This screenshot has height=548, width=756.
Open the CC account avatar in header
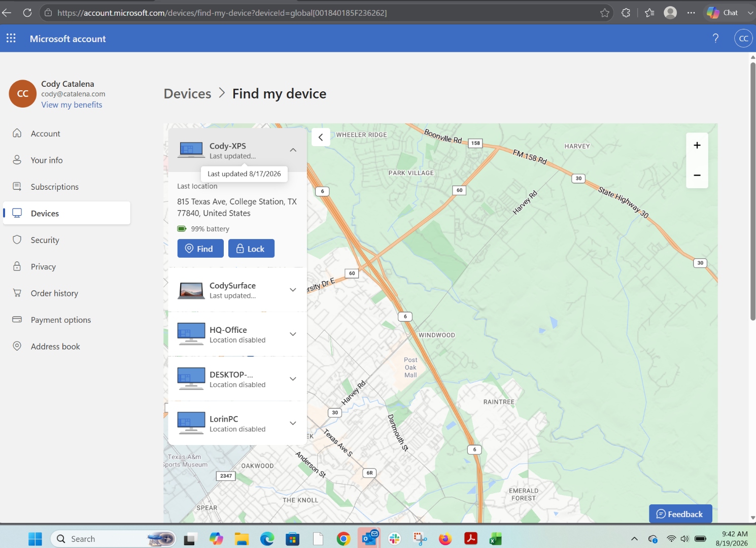[743, 39]
